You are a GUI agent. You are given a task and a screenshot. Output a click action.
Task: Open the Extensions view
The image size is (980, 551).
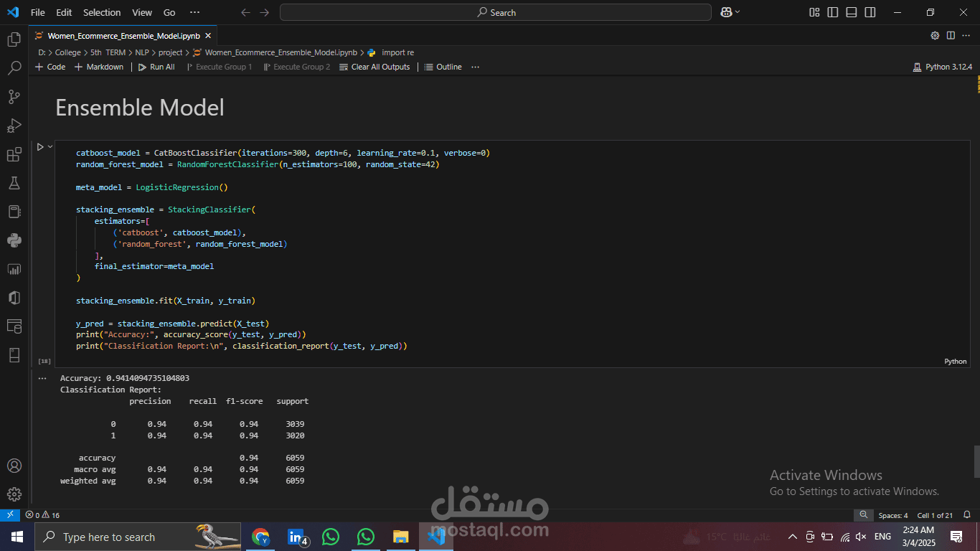click(x=14, y=154)
